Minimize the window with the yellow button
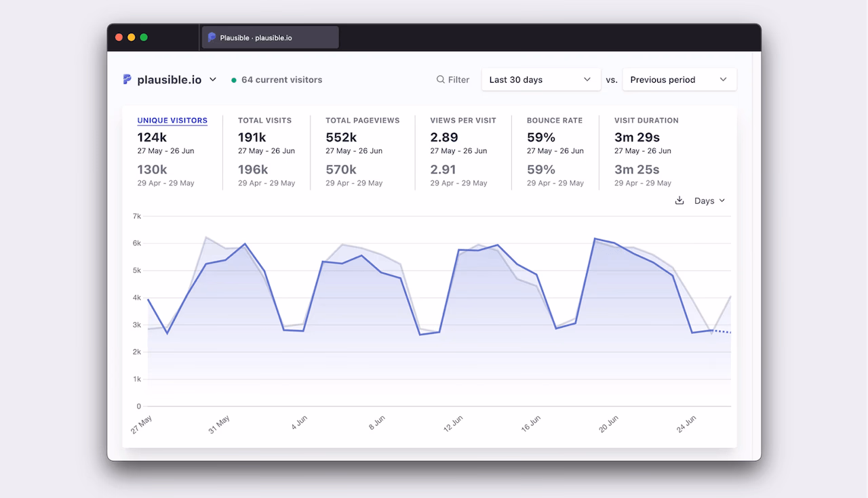868x498 pixels. click(132, 37)
